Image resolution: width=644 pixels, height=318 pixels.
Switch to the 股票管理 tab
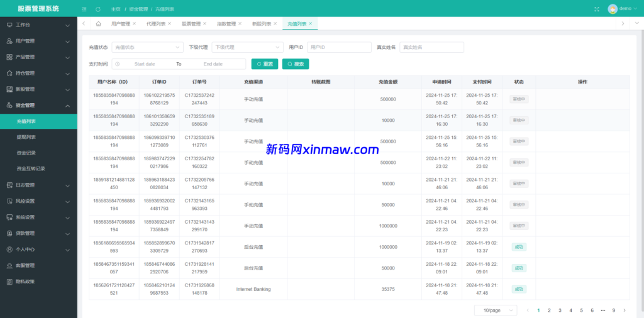pos(191,24)
